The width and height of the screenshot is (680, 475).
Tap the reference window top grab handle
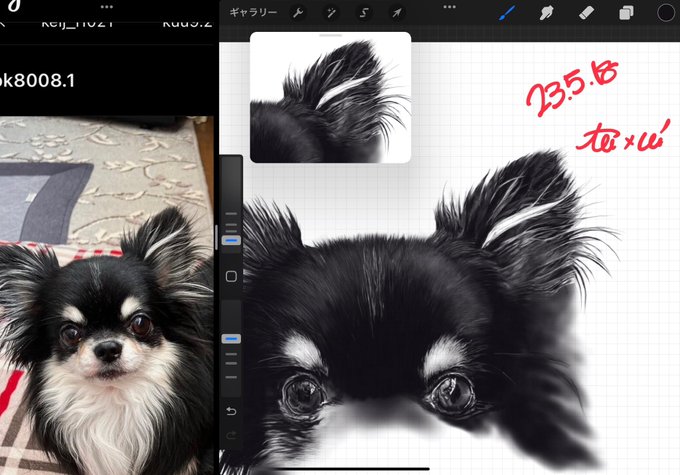tap(330, 35)
